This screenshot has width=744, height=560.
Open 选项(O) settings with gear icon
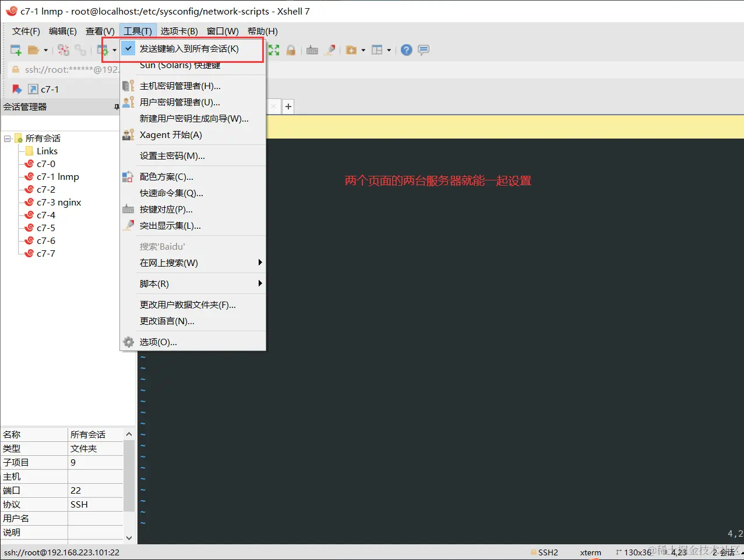[x=193, y=342]
